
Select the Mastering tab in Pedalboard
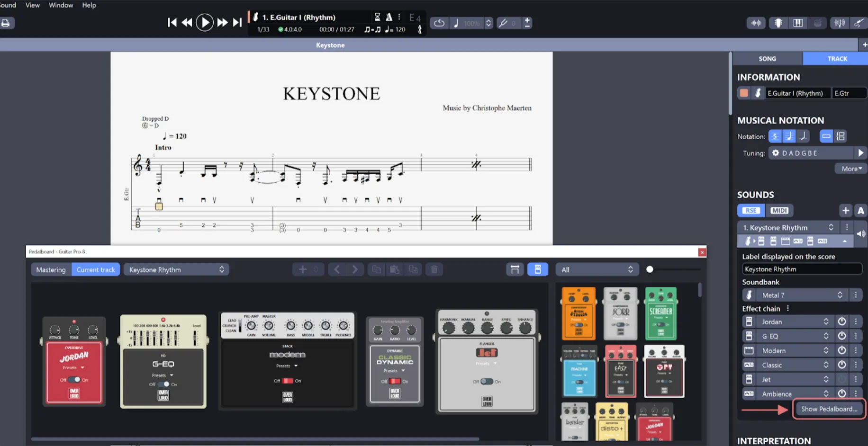(51, 269)
